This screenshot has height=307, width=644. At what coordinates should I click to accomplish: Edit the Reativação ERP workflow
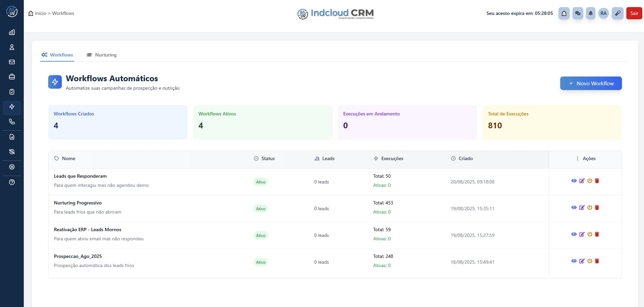point(582,234)
